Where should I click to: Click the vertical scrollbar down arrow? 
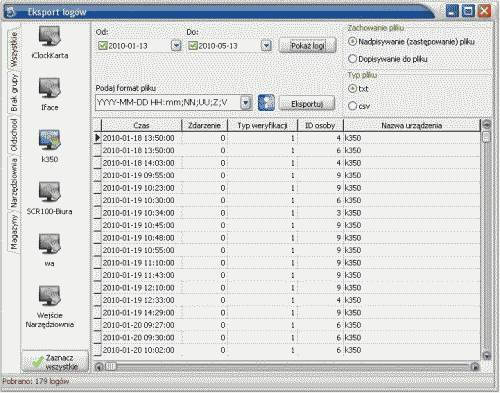(x=487, y=355)
